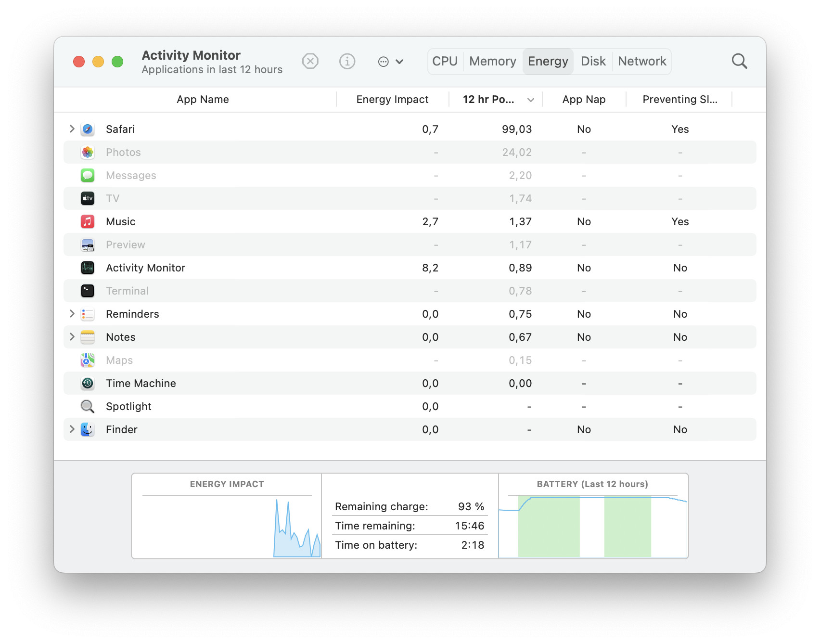820x644 pixels.
Task: Select the Spotlight row name
Action: 128,407
